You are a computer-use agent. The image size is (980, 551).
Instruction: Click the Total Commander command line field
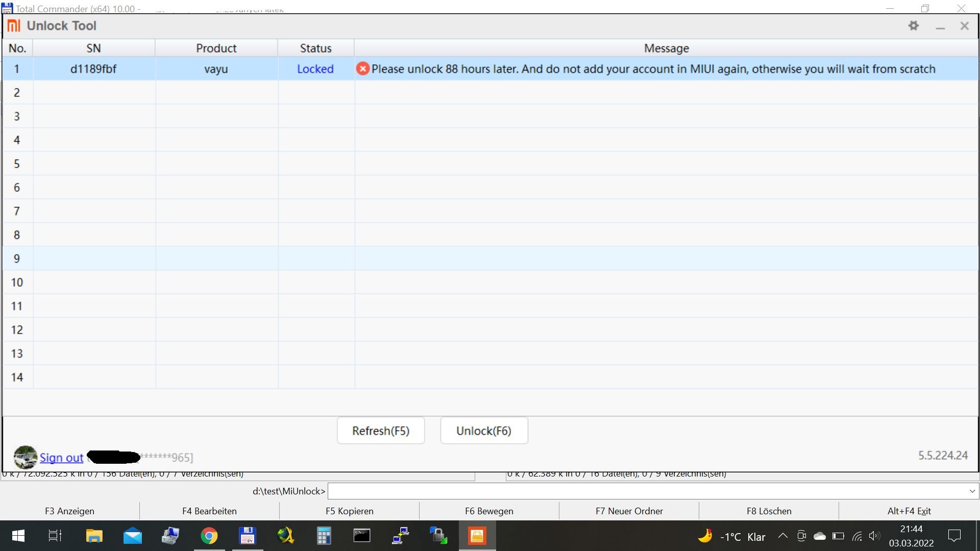647,491
